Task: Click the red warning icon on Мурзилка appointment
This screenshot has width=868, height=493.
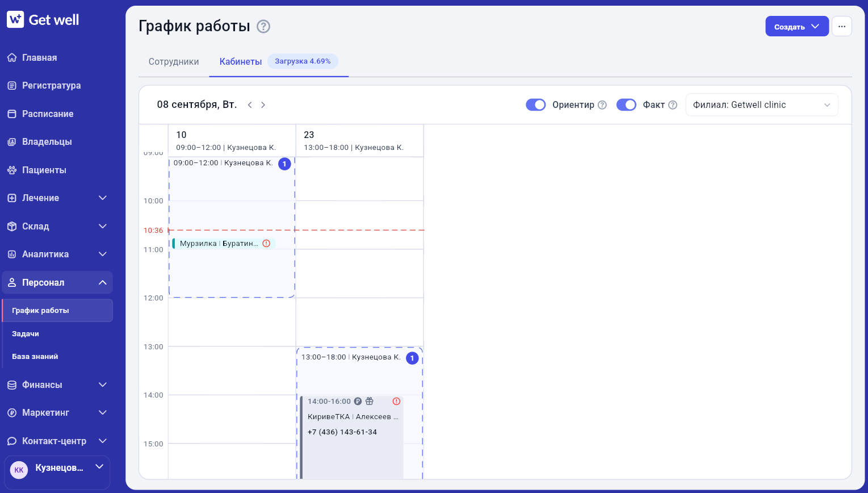Action: point(266,244)
